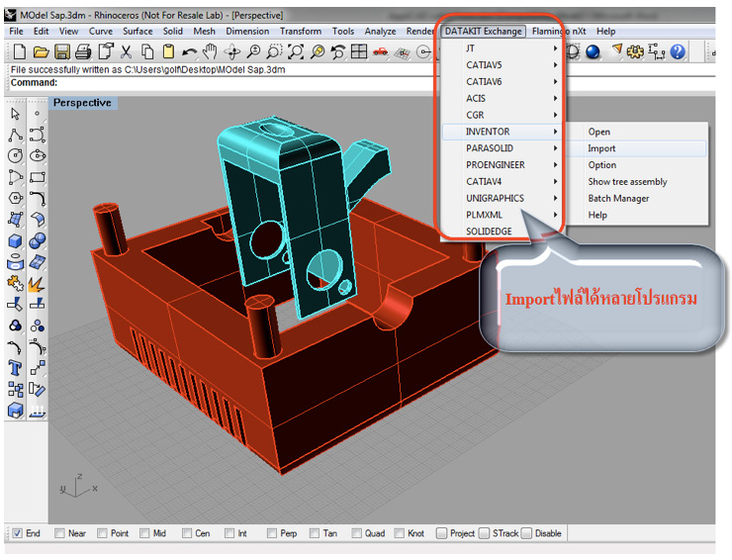The width and height of the screenshot is (732, 560).
Task: Enable the Int osnap checkbox
Action: pyautogui.click(x=229, y=533)
